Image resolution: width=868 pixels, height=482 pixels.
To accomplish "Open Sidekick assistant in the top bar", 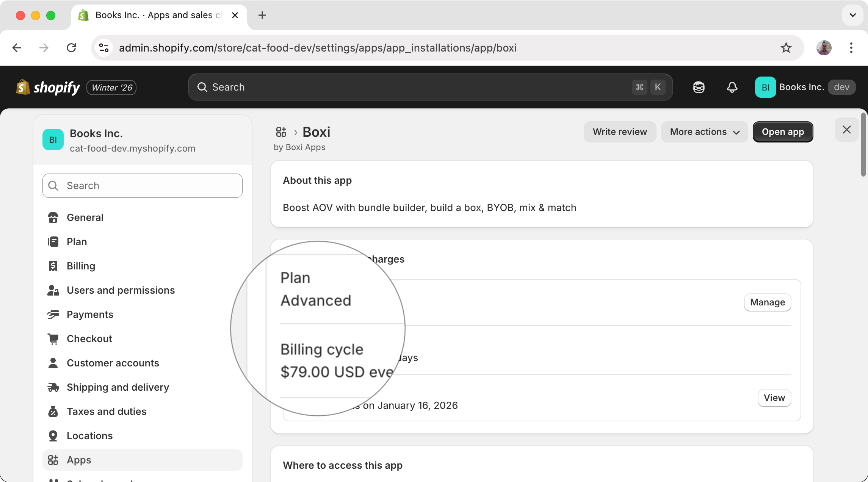I will [x=699, y=87].
